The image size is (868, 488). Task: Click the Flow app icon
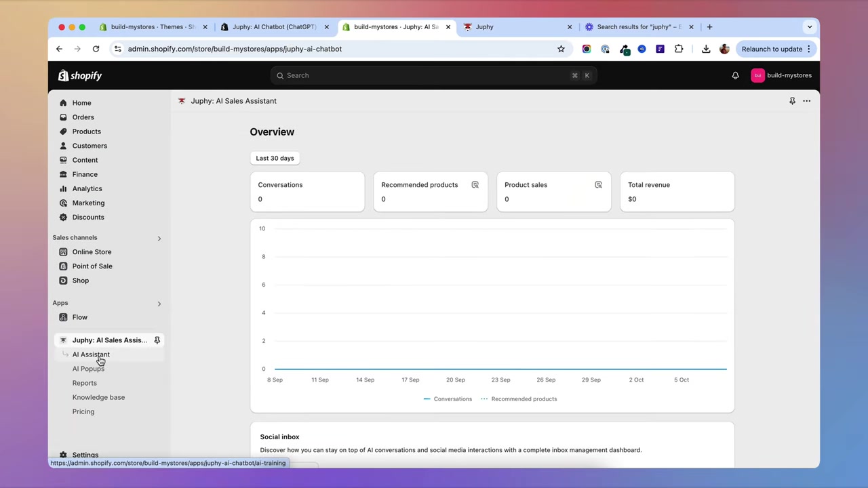pyautogui.click(x=63, y=317)
